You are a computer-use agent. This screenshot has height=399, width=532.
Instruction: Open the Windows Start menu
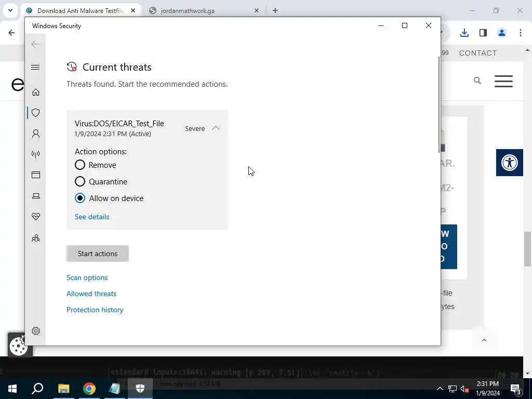[x=12, y=389]
